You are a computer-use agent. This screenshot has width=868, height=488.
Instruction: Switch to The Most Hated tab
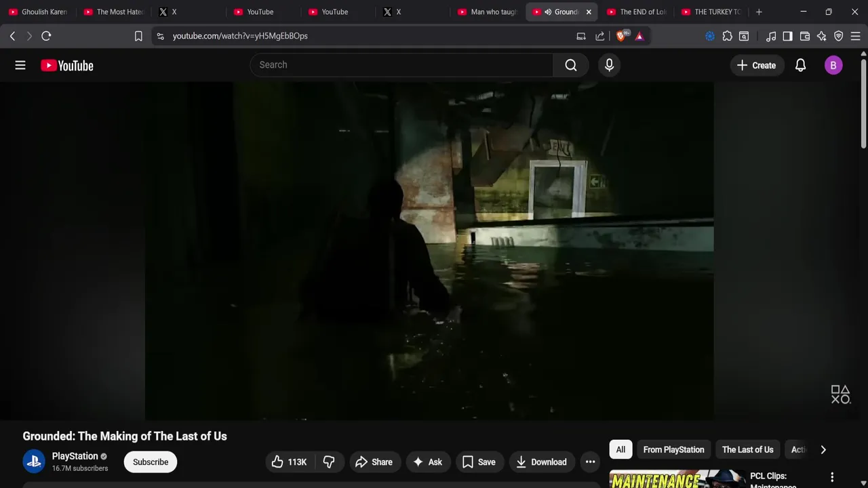coord(113,12)
